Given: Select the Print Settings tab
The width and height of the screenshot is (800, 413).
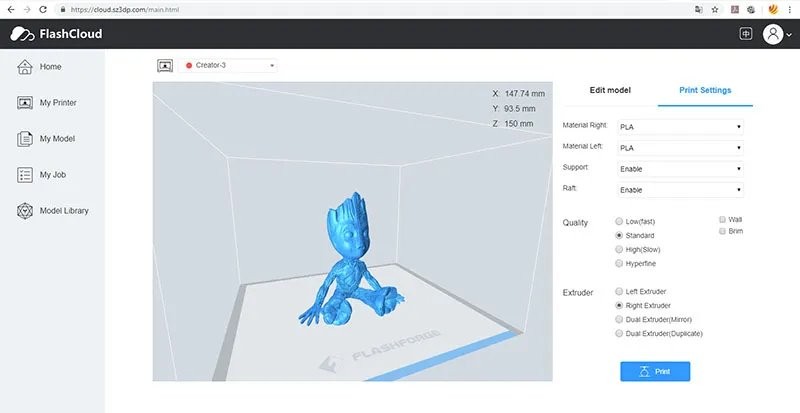Looking at the screenshot, I should tap(705, 90).
